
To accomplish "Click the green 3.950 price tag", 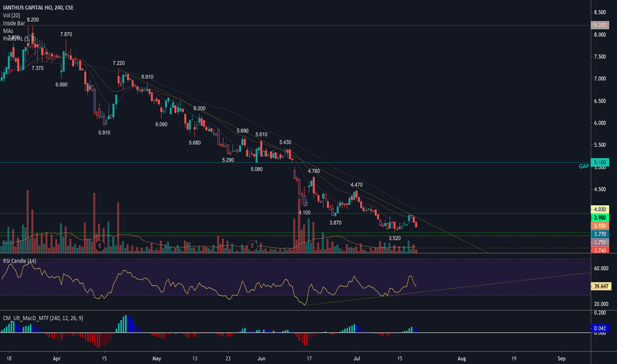I will click(x=600, y=218).
